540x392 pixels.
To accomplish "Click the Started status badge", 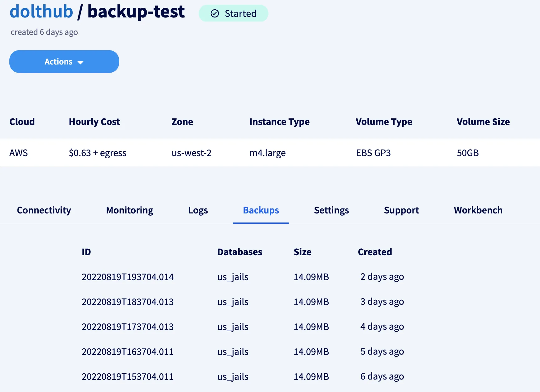I will pyautogui.click(x=234, y=13).
